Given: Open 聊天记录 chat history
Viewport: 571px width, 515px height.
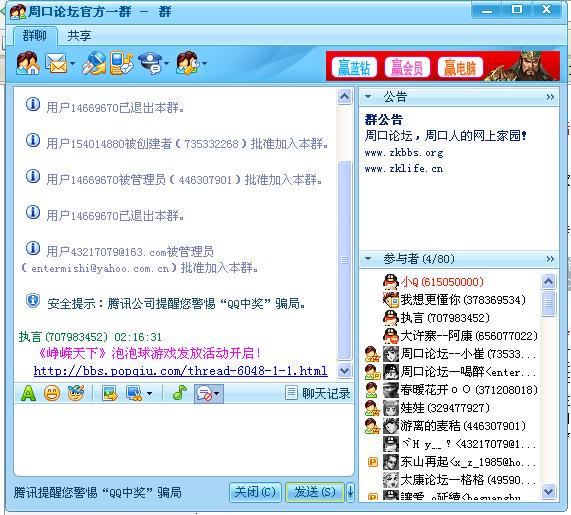Looking at the screenshot, I should [x=318, y=393].
